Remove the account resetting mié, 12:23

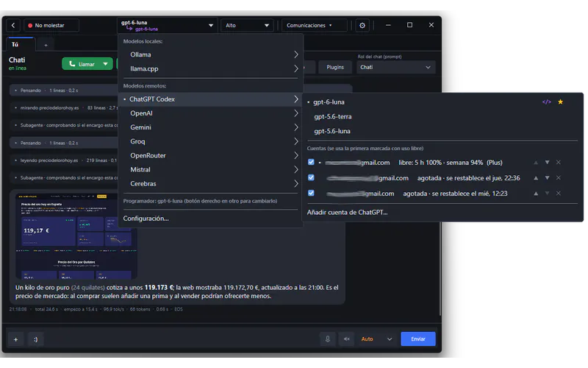click(559, 194)
